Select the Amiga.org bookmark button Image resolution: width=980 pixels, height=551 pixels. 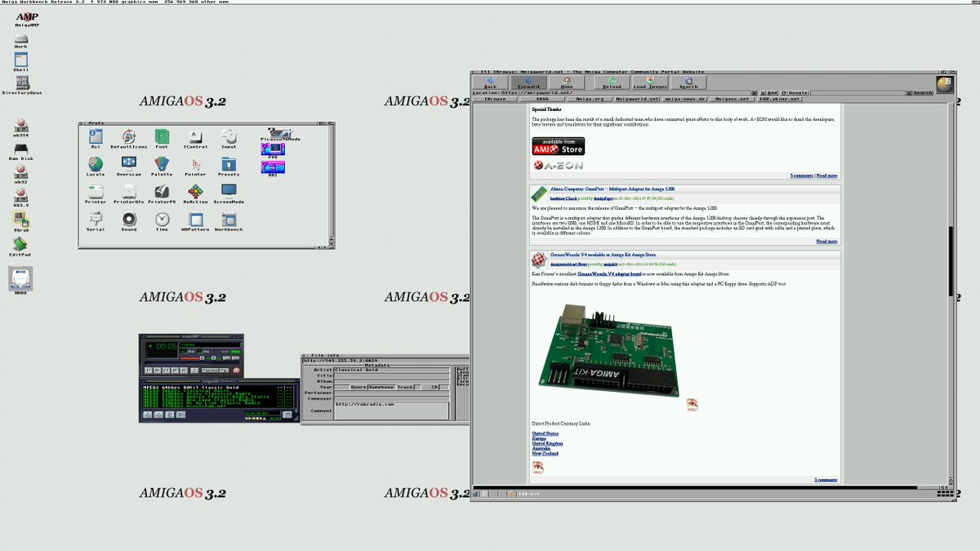pyautogui.click(x=590, y=99)
